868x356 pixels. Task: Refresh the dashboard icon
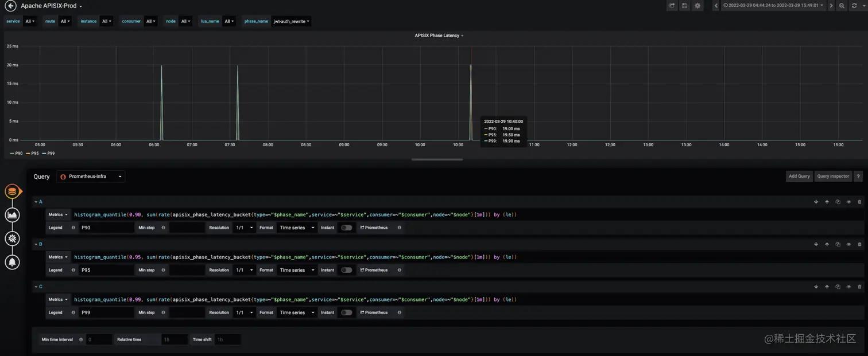854,6
